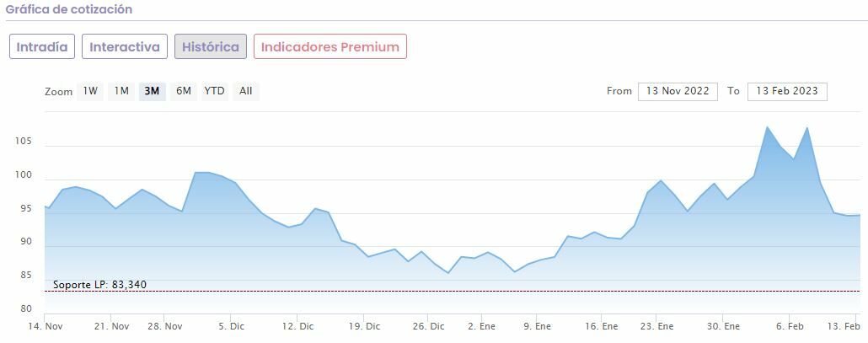Select the Histórica chart tab
The image size is (868, 343).
coord(211,47)
